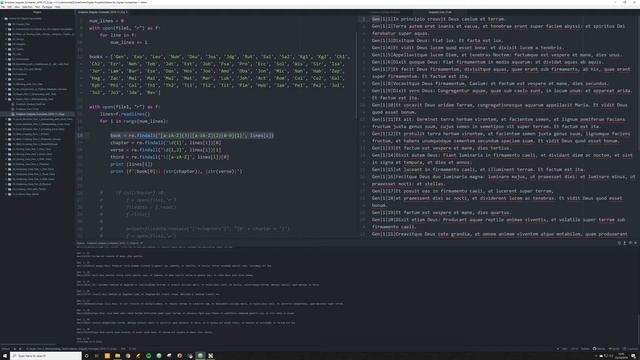Open the View menu

tap(17, 7)
